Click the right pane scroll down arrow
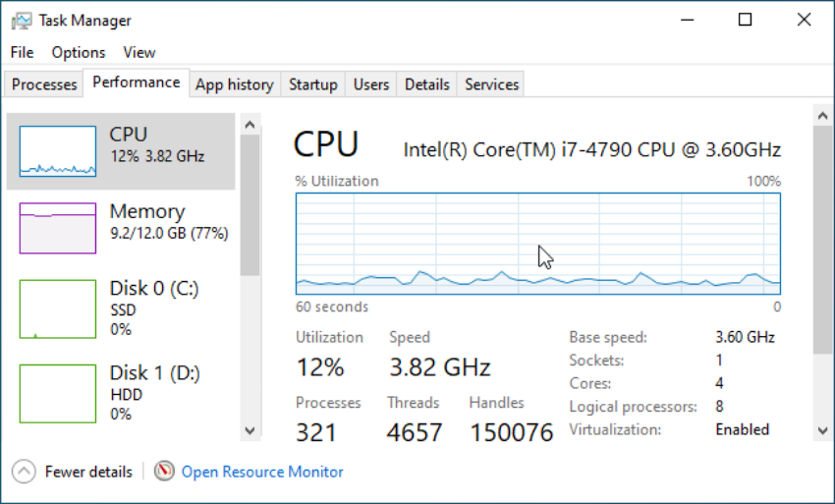Viewport: 835px width, 504px height. (823, 430)
